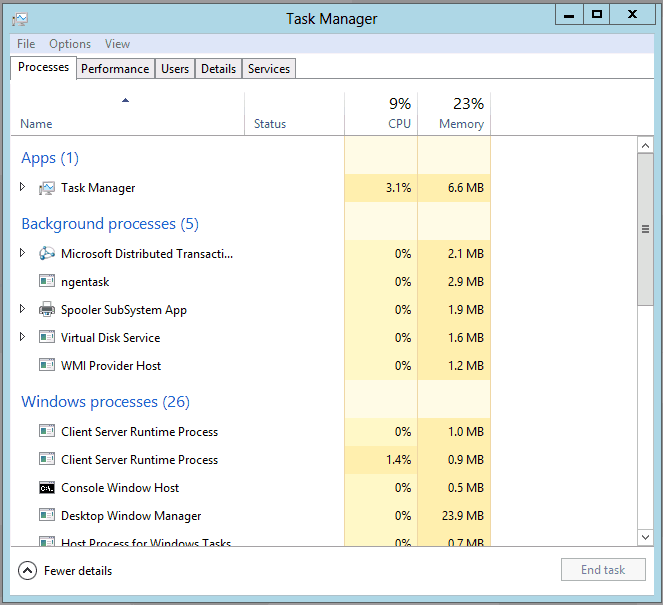Expand the Virtual Disk Service entry

pyautogui.click(x=23, y=337)
